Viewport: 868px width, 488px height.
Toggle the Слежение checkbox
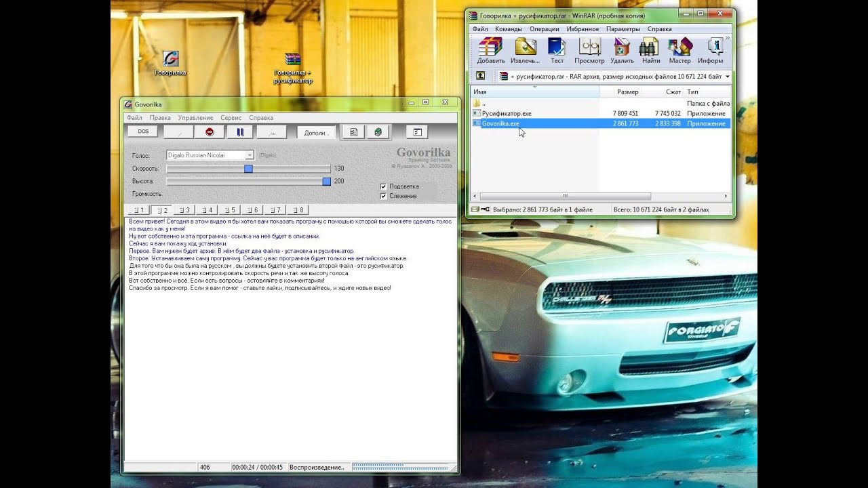click(x=384, y=196)
